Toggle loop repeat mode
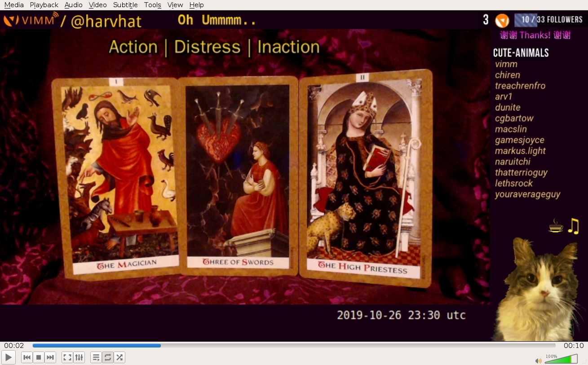The height and width of the screenshot is (365, 588). click(108, 357)
